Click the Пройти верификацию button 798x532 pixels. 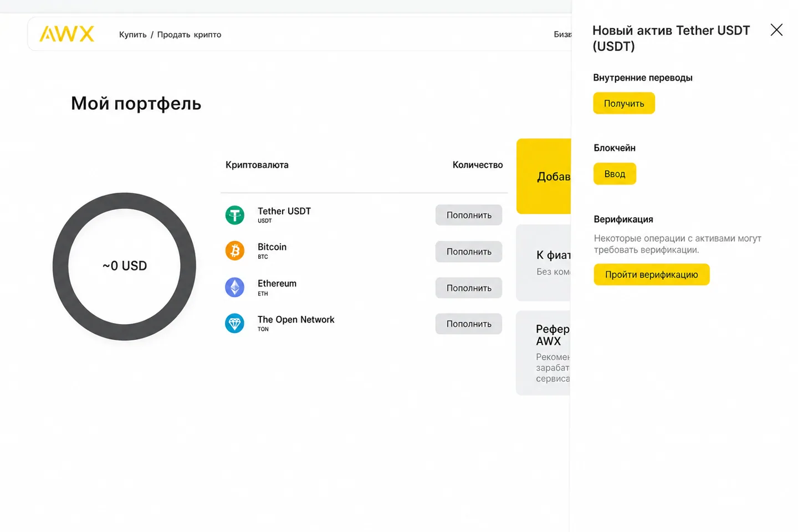click(x=652, y=274)
